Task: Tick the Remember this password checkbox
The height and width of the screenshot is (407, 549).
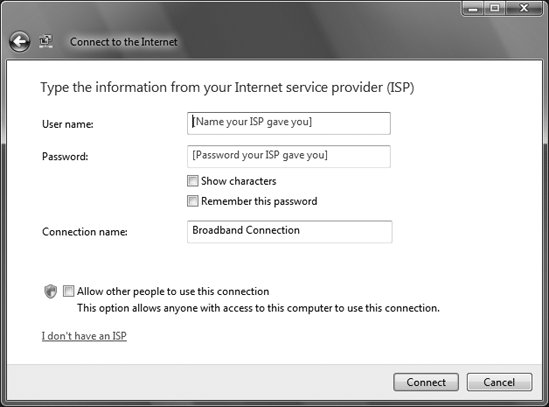Action: (193, 201)
